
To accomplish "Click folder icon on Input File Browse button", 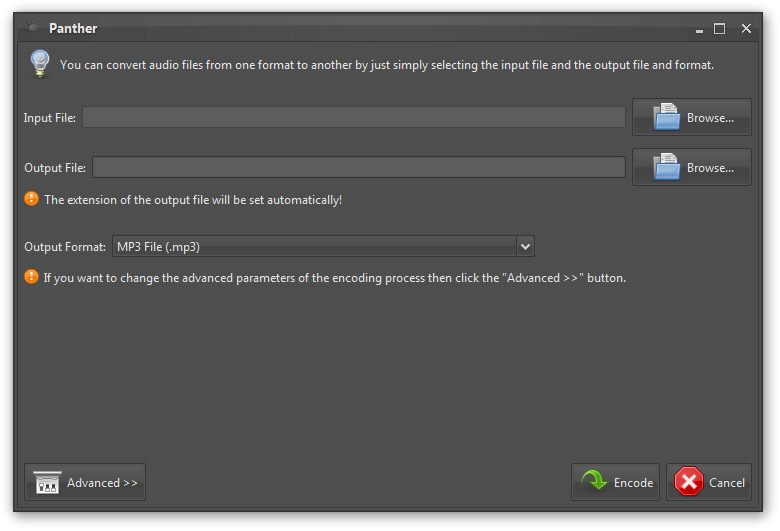I will [x=667, y=117].
